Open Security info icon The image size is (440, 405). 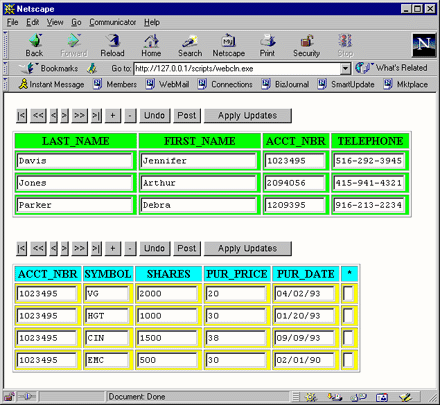coord(306,45)
